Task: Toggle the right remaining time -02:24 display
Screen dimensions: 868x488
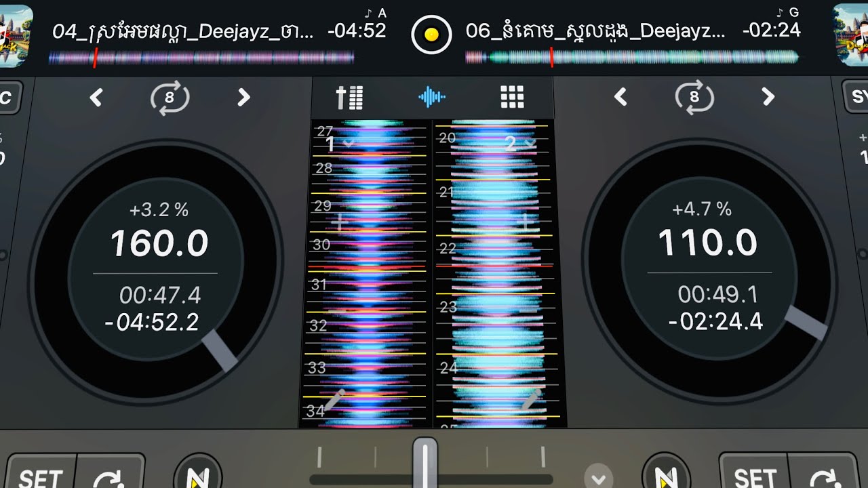Action: click(771, 30)
